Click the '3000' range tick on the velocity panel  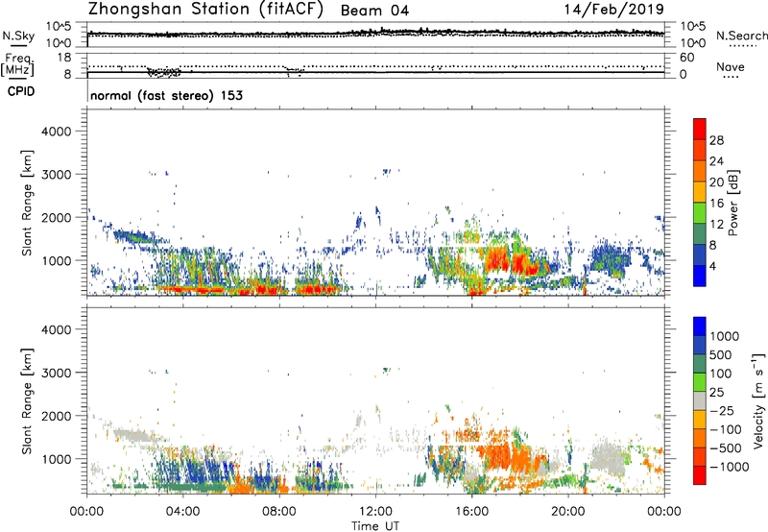[56, 373]
